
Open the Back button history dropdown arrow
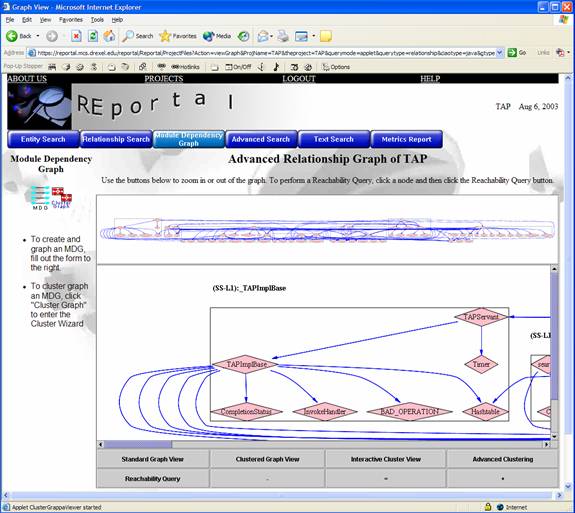pyautogui.click(x=37, y=36)
